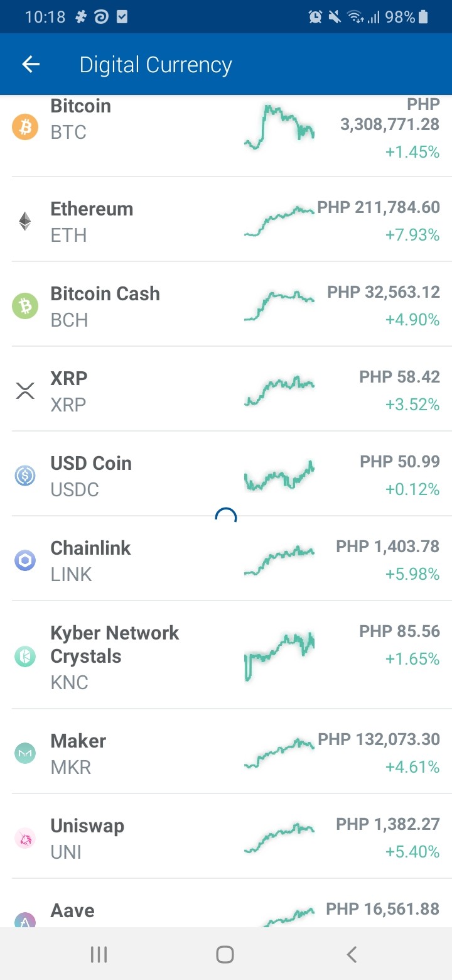Tap the Kyber Network Crystals icon
Viewport: 452px width, 980px height.
click(x=25, y=656)
